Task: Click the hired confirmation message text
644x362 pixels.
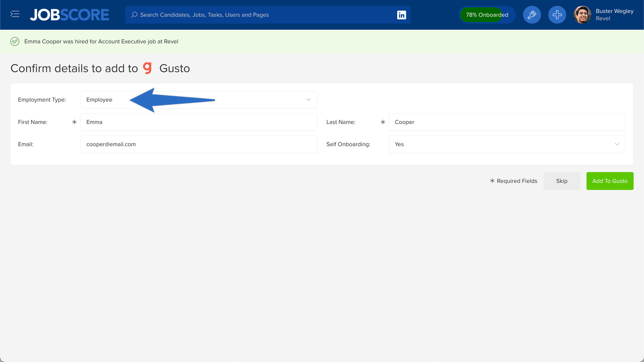Action: pyautogui.click(x=101, y=41)
